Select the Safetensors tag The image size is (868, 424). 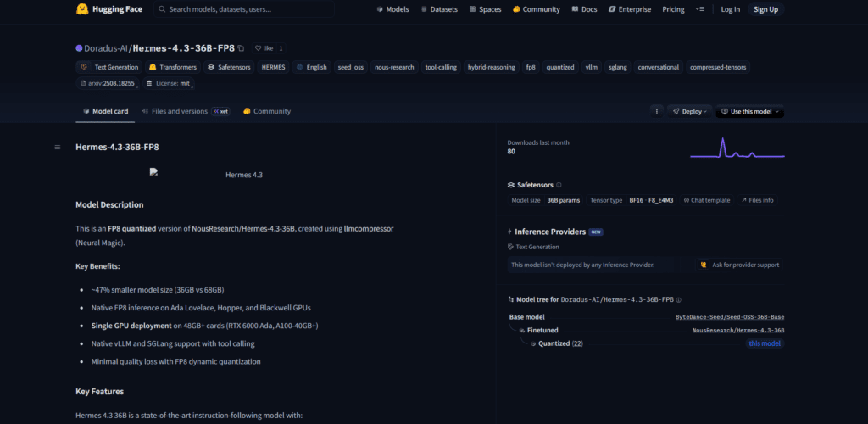tap(229, 67)
